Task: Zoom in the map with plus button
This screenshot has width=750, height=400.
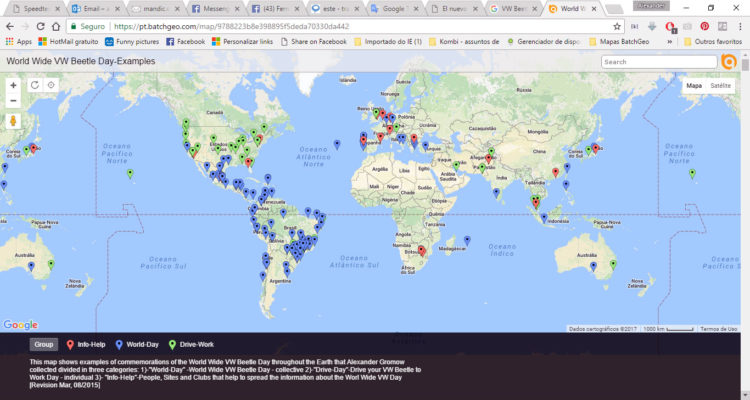Action: 13,85
